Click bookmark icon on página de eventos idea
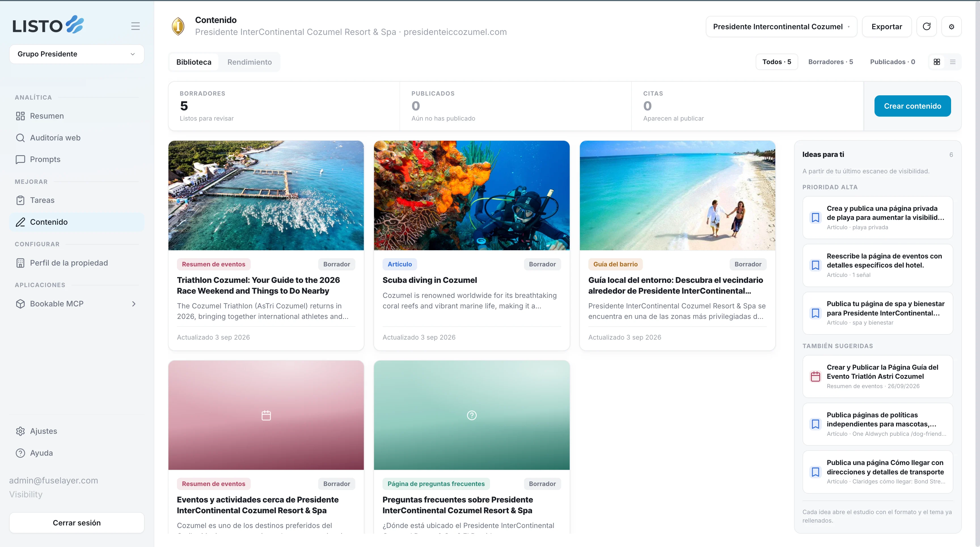This screenshot has width=980, height=547. (815, 265)
